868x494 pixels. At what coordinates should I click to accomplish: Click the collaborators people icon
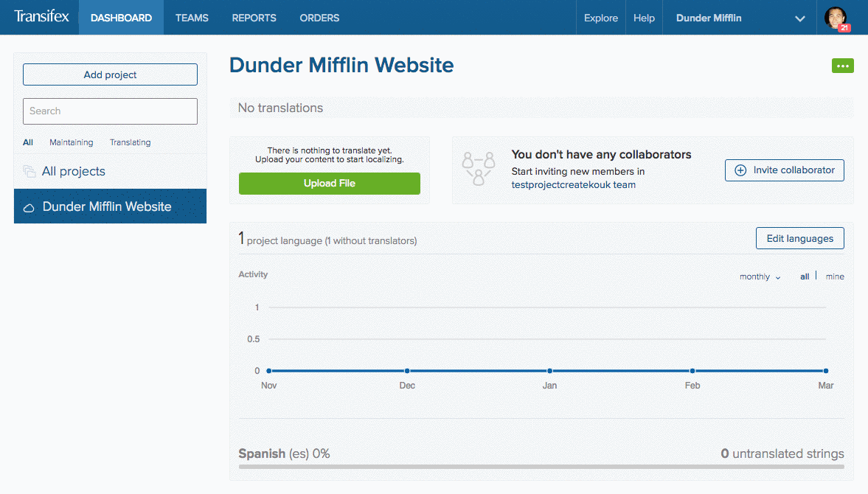[479, 169]
